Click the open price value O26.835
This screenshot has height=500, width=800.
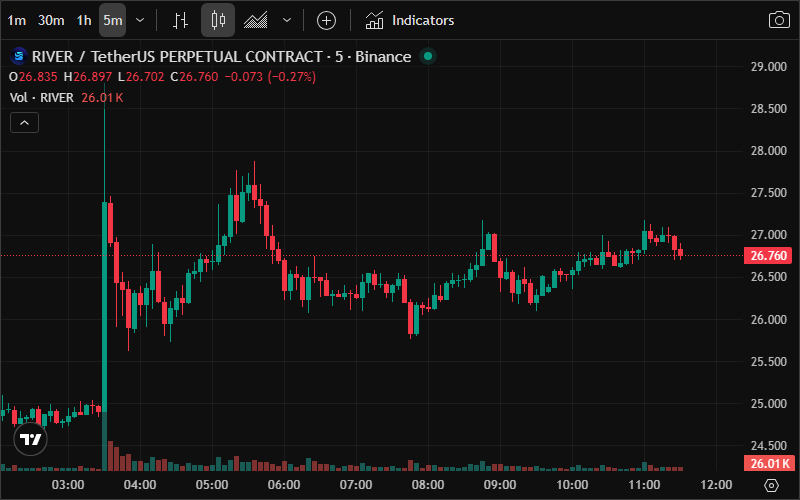click(x=33, y=77)
